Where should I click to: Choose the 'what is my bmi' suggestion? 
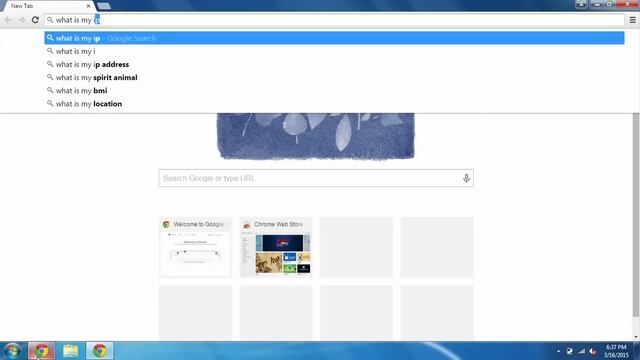tap(334, 90)
